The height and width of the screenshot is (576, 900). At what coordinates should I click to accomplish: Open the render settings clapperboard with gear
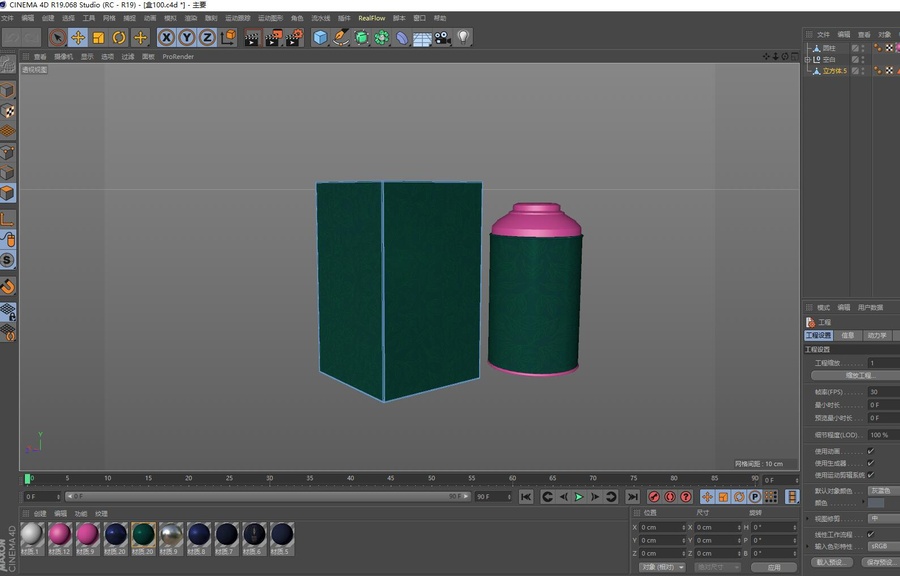(294, 38)
